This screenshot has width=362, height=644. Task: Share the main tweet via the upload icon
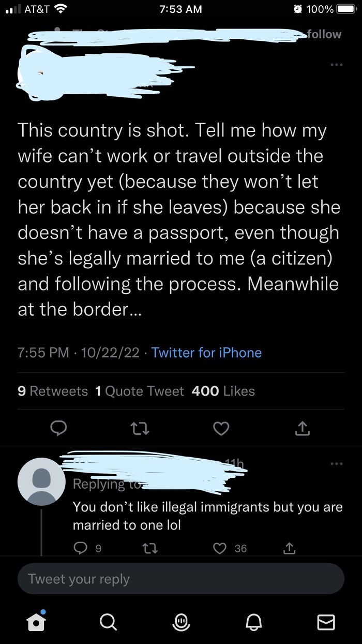303,429
